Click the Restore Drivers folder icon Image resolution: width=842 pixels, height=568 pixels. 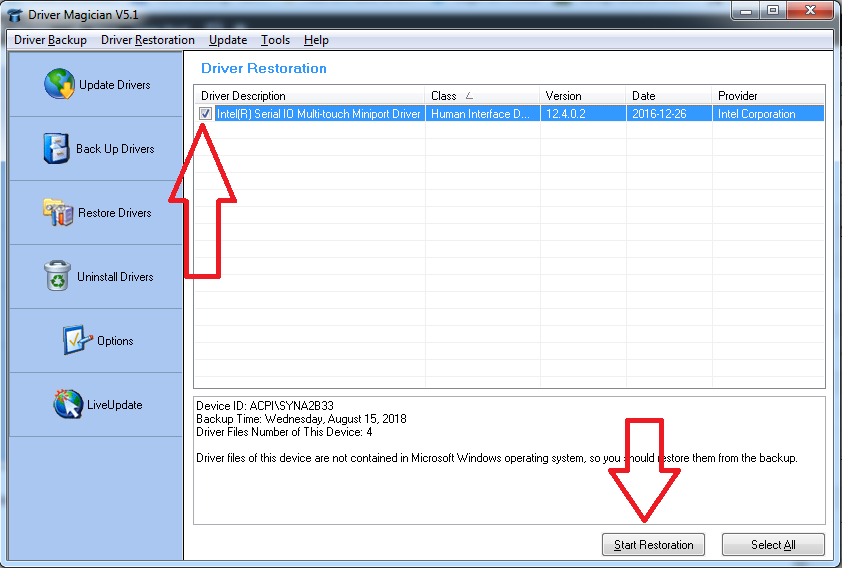(58, 212)
